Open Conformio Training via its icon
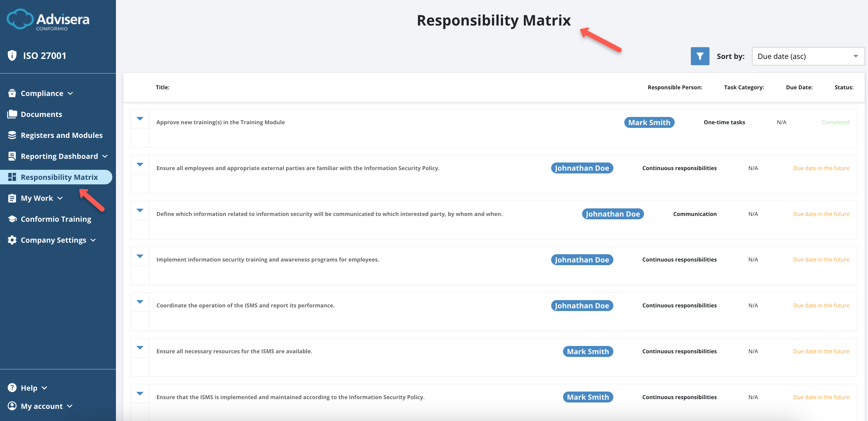This screenshot has width=868, height=421. click(x=12, y=219)
